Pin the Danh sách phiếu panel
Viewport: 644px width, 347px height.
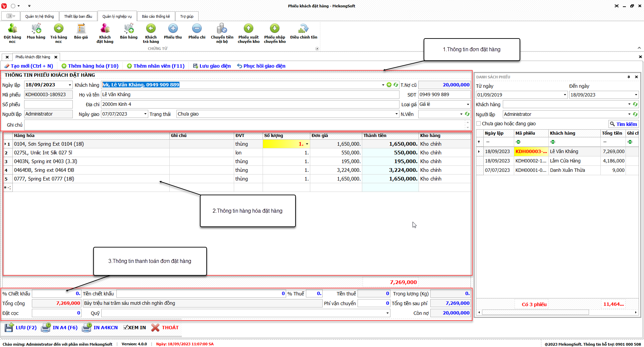(629, 77)
